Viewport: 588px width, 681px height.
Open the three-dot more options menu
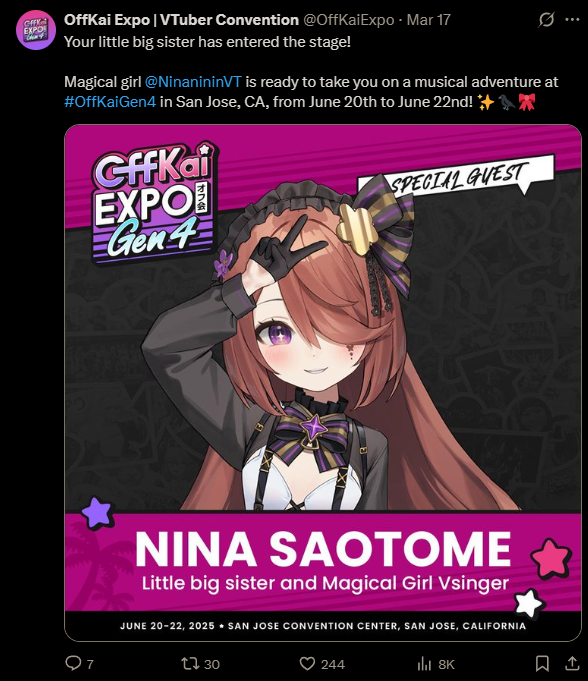tap(572, 20)
